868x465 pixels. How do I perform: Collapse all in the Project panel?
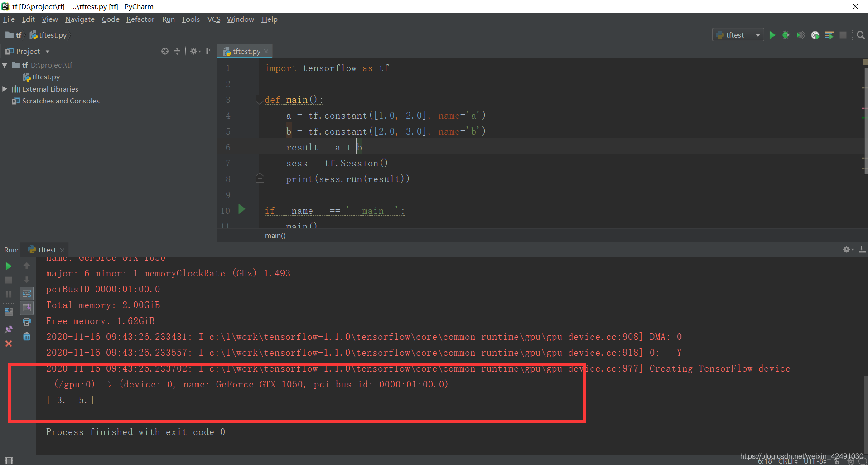coord(177,51)
